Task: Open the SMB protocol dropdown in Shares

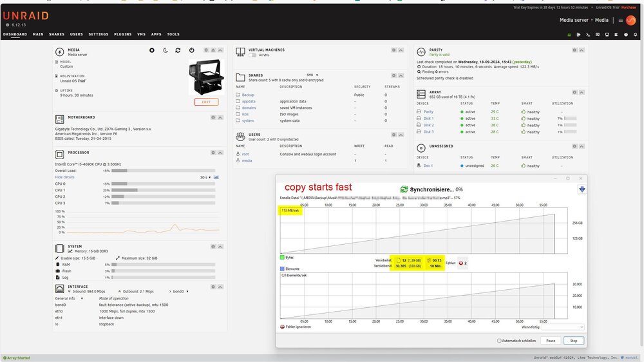Action: coord(312,75)
